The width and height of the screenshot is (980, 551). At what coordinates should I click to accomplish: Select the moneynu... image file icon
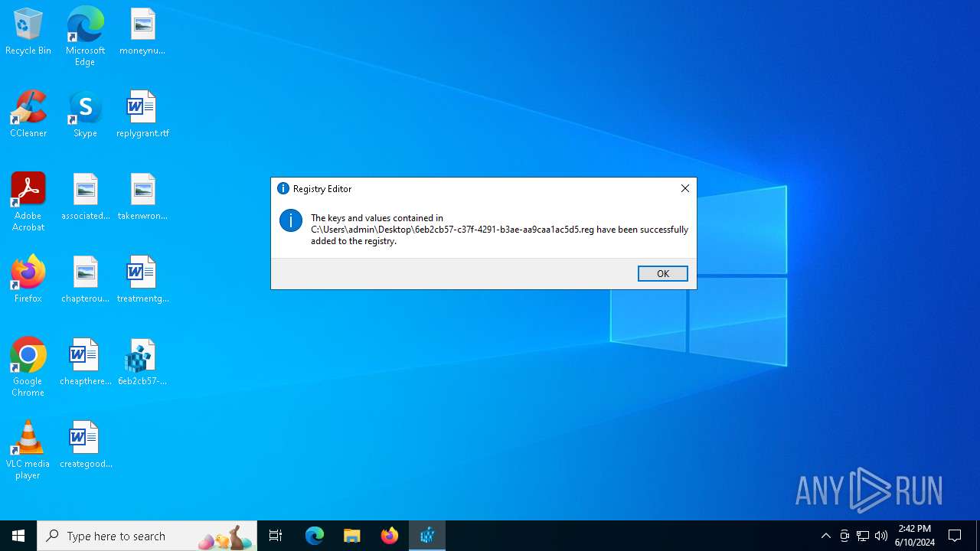tap(142, 32)
